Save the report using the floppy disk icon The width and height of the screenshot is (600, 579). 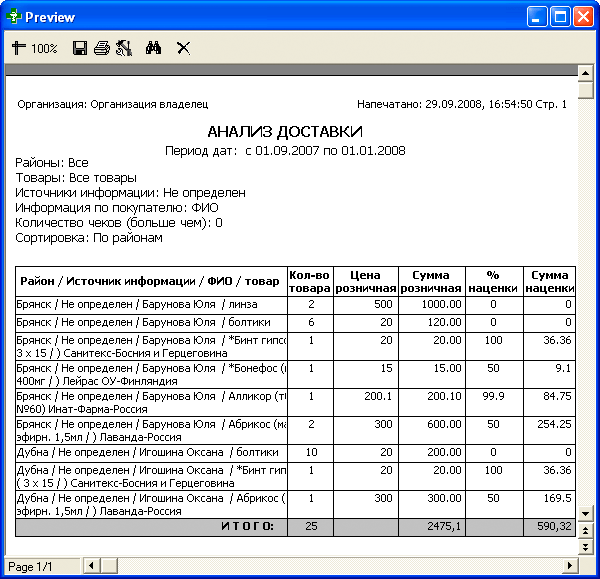click(80, 48)
